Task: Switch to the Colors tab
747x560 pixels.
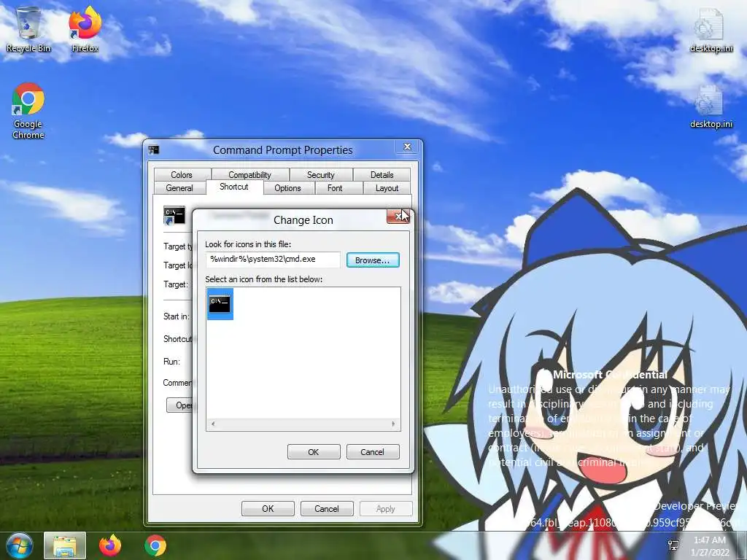Action: [182, 175]
